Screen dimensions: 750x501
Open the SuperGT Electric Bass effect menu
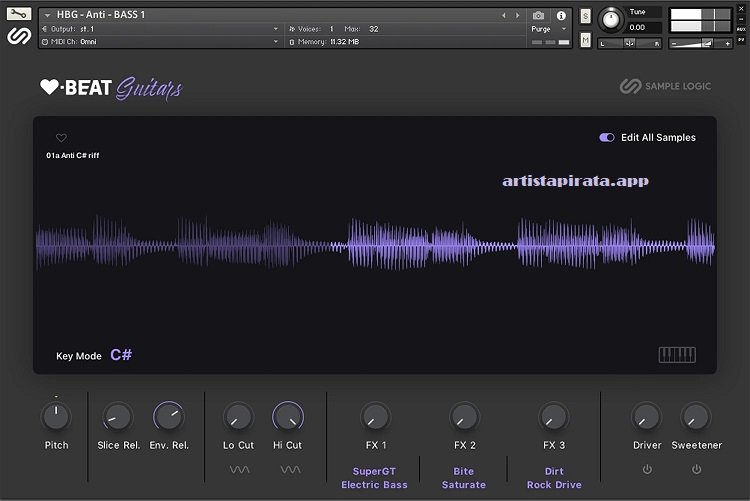[x=374, y=478]
